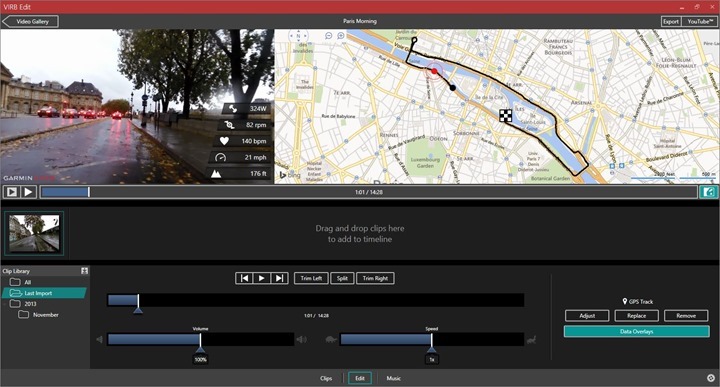Jump to clip start with the skip-back button
The height and width of the screenshot is (387, 720).
pyautogui.click(x=244, y=278)
